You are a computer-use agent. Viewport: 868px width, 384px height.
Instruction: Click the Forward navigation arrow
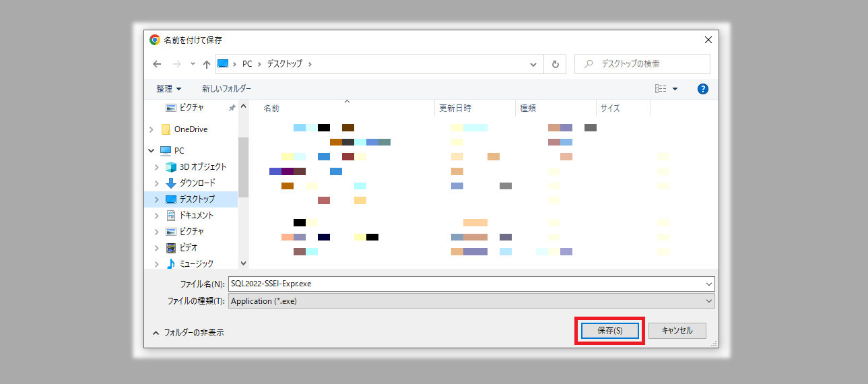click(177, 64)
